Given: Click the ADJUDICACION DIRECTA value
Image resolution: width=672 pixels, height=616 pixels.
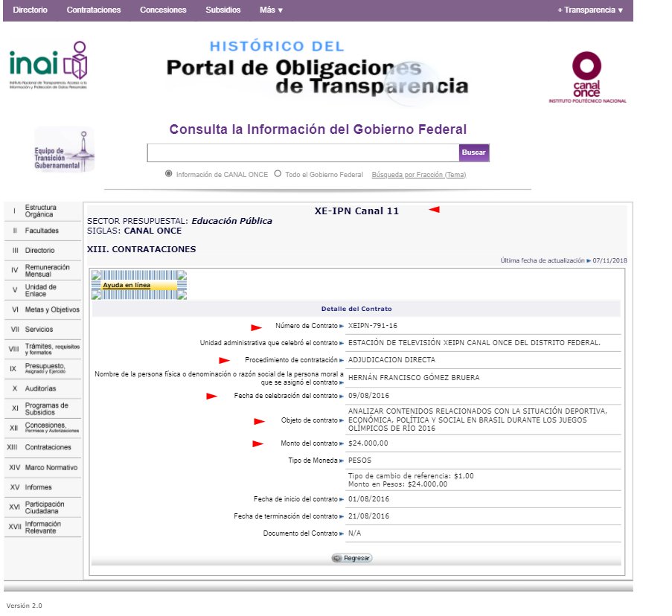Looking at the screenshot, I should (x=391, y=360).
